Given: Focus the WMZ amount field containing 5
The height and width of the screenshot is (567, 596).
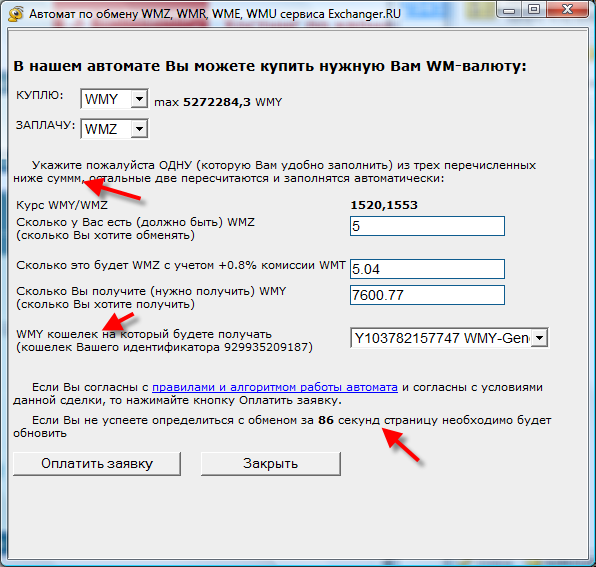Looking at the screenshot, I should pyautogui.click(x=427, y=226).
